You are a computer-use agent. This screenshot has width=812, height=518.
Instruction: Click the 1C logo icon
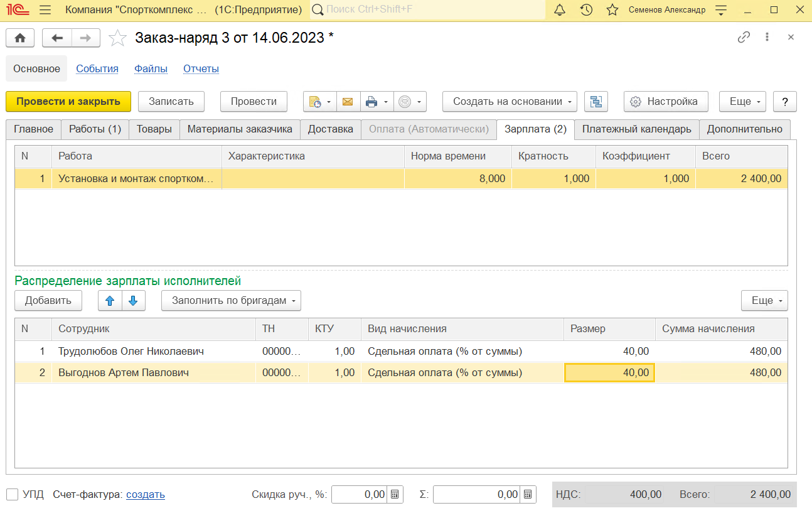tap(18, 10)
